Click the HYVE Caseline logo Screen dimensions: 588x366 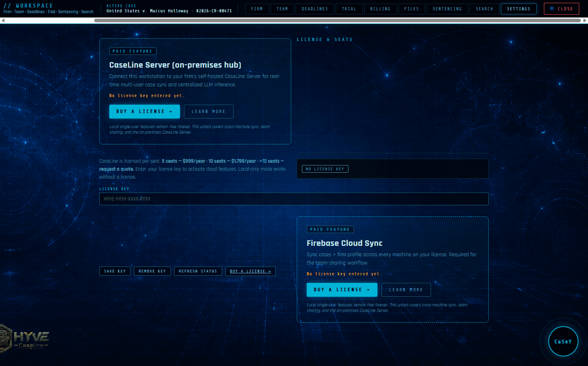[x=25, y=339]
